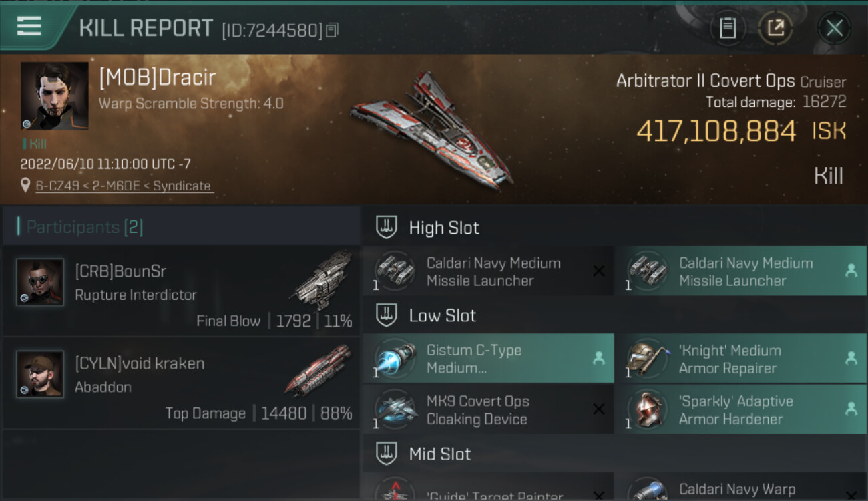The image size is (868, 501).
Task: Close the kill report window
Action: [x=834, y=28]
